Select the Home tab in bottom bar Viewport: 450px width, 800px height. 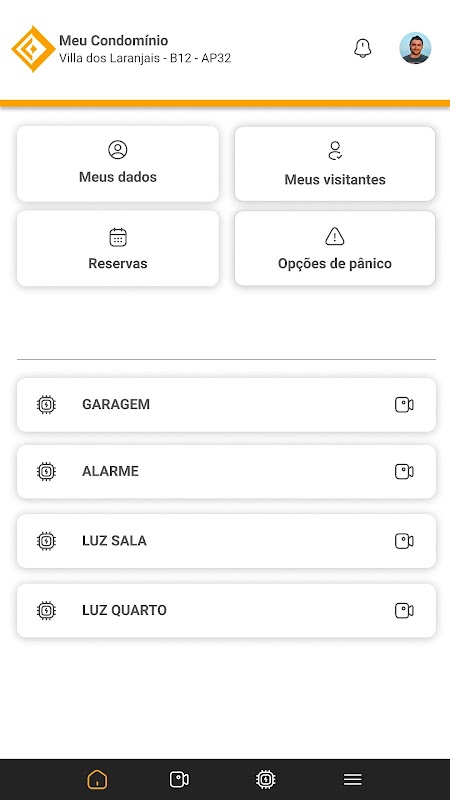97,779
